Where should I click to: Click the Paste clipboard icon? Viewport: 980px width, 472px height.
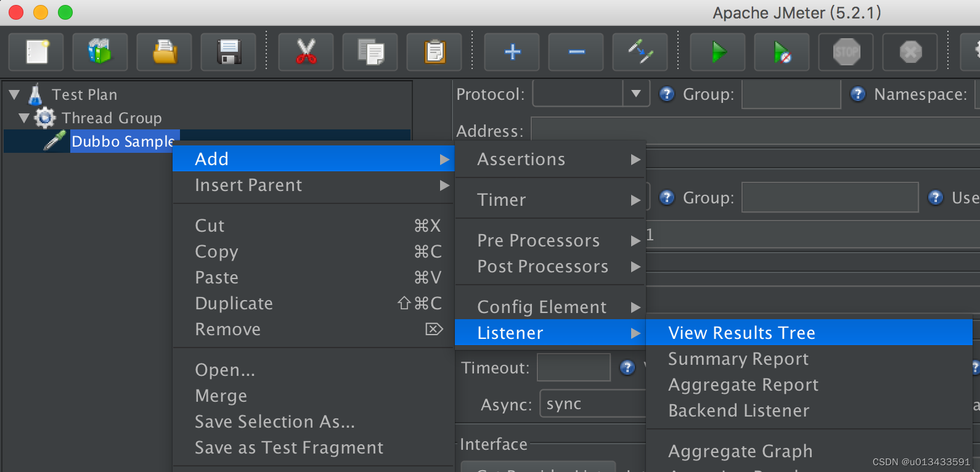(435, 52)
